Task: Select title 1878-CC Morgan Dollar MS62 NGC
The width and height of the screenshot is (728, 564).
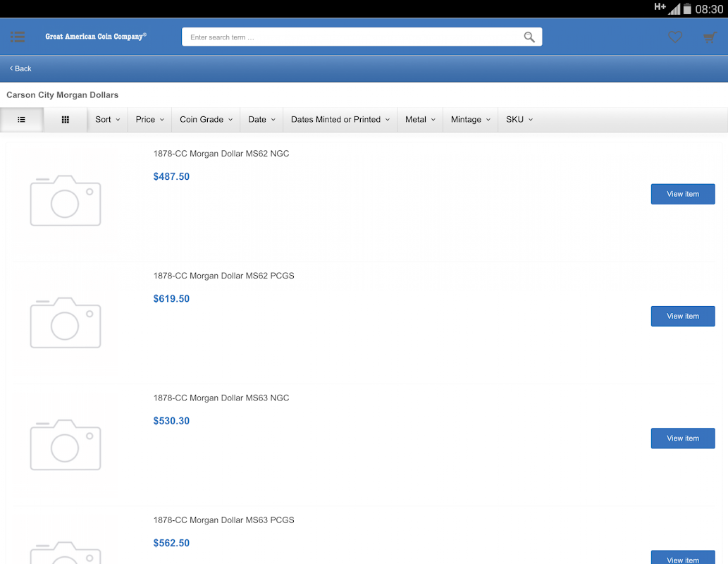Action: (221, 154)
